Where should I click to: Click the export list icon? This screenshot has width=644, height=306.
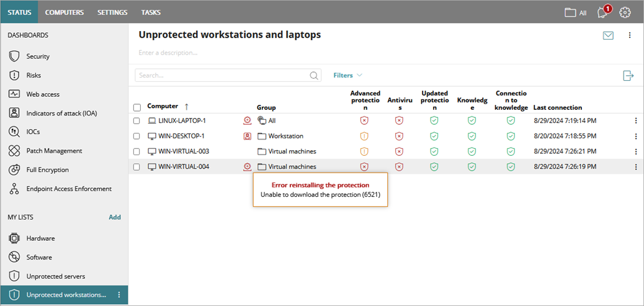628,75
